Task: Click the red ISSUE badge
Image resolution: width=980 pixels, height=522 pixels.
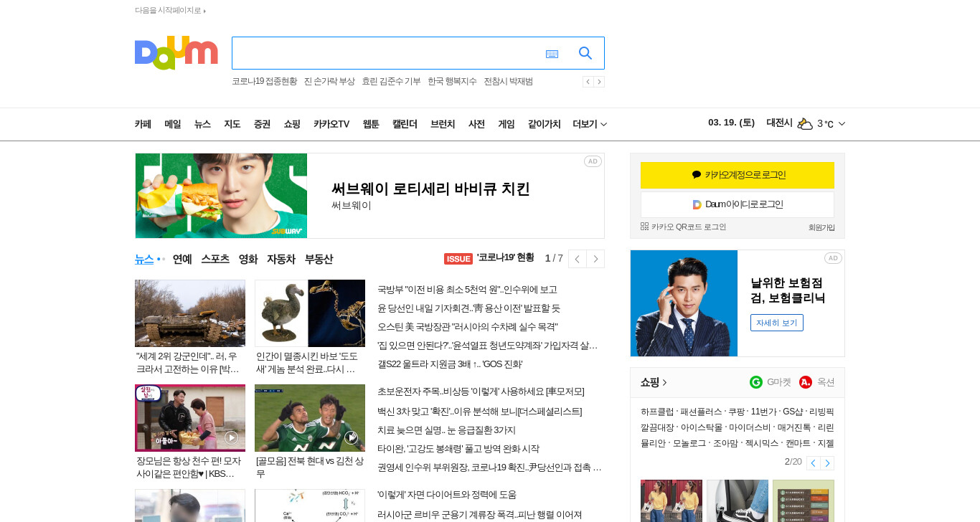Action: (458, 259)
